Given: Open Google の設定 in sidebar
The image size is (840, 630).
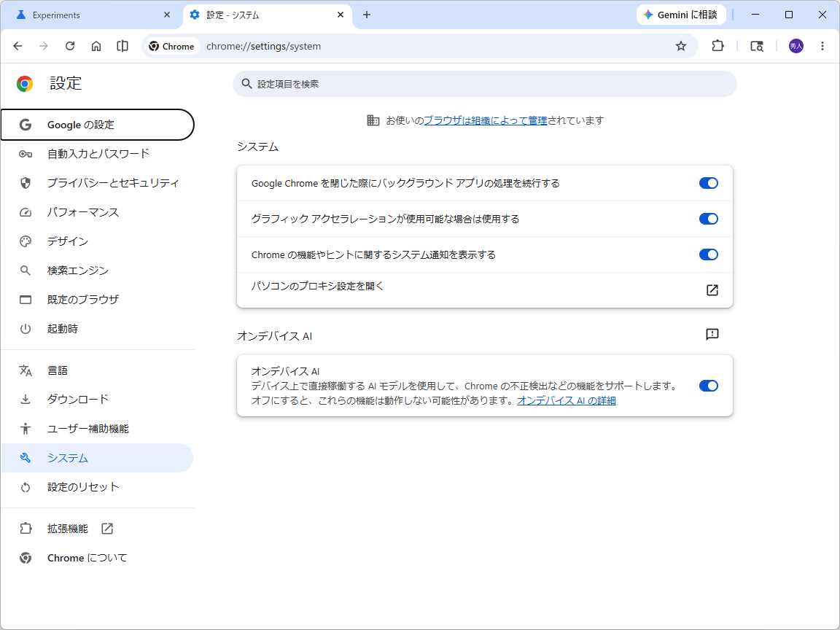Looking at the screenshot, I should tap(97, 125).
